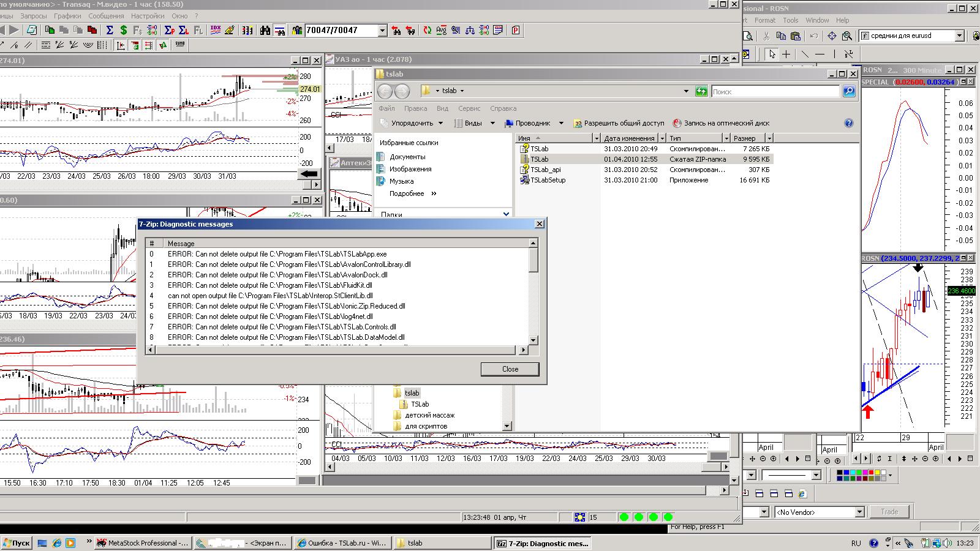Open the Сервис menu in Explorer window
Viewport: 980px width, 551px height.
(469, 108)
